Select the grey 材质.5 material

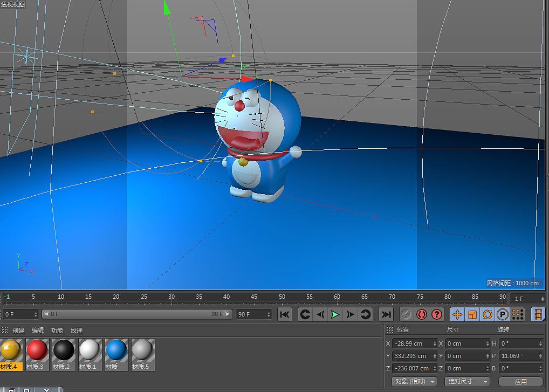pos(143,355)
